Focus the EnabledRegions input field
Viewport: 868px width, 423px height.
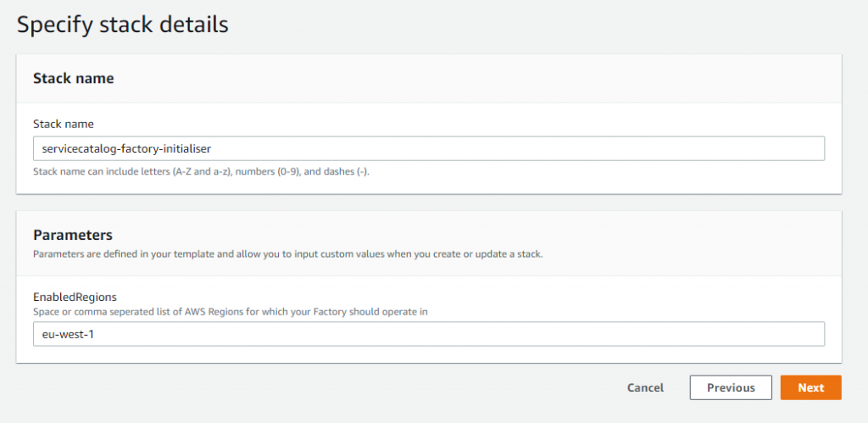pos(429,334)
